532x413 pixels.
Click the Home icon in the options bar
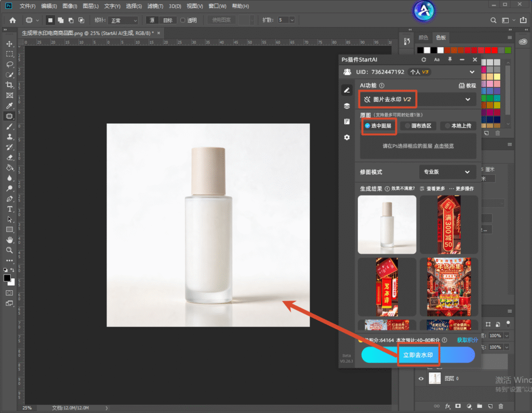tap(12, 20)
